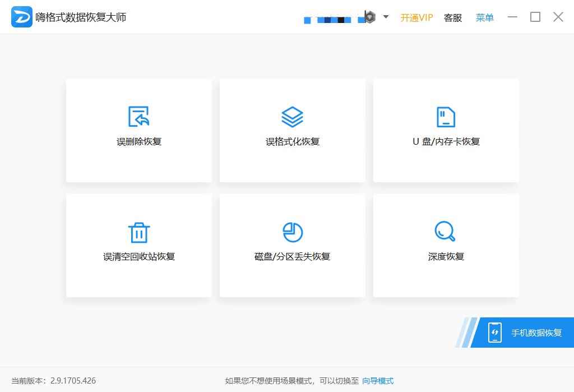Maximize the application window

535,17
